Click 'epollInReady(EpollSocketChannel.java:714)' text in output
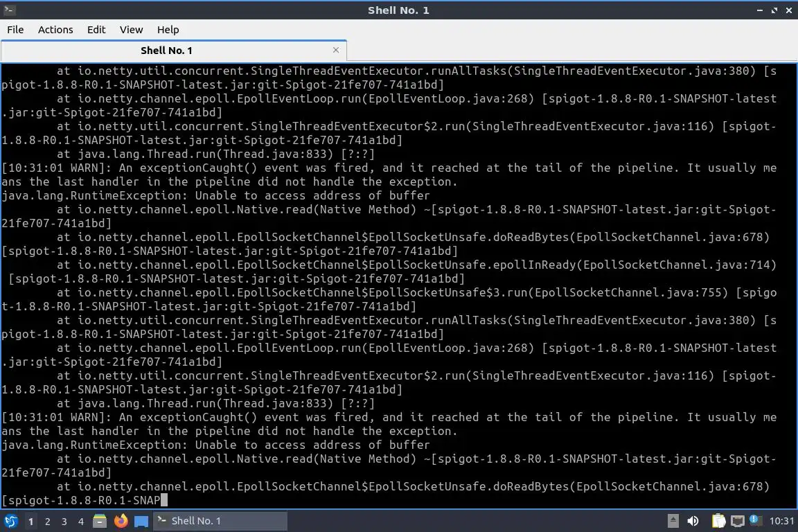Viewport: 798px width, 532px height. (635, 265)
